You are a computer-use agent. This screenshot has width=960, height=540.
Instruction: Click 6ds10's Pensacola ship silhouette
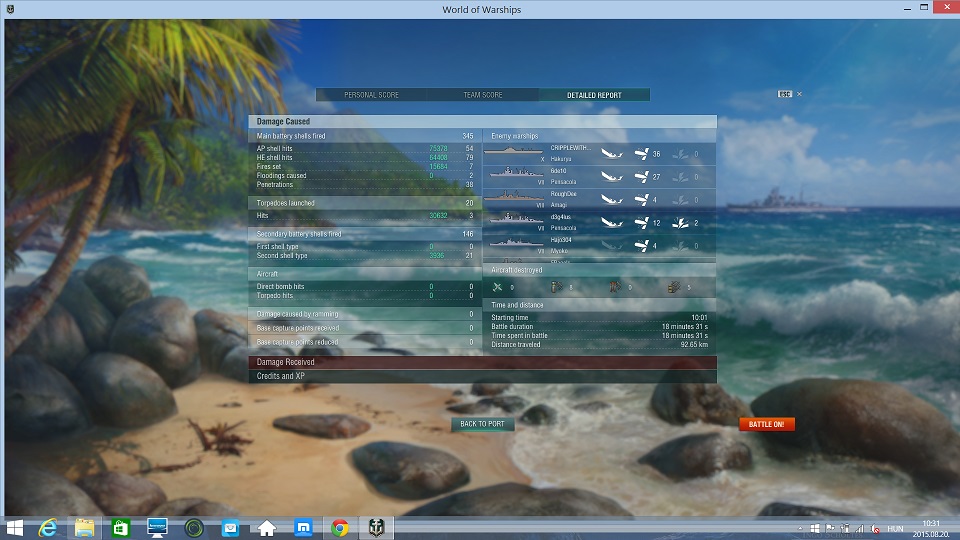coord(516,173)
